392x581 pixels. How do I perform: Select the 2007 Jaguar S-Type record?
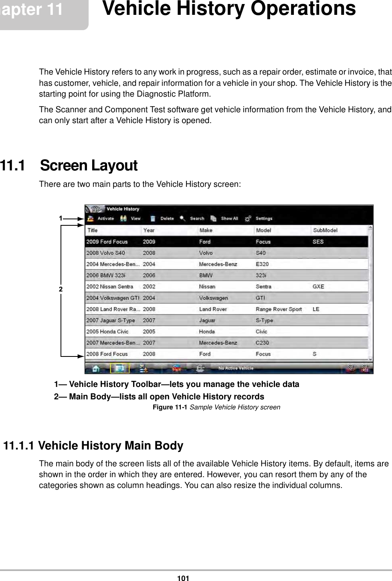227,320
